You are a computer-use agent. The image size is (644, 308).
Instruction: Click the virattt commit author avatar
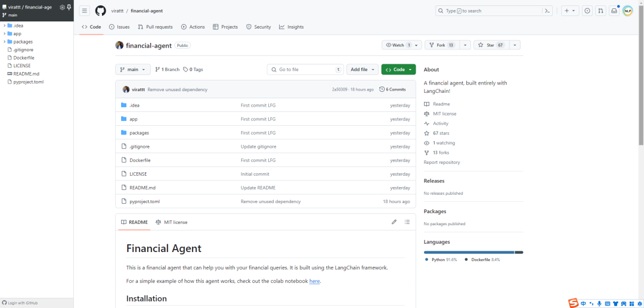coord(126,89)
